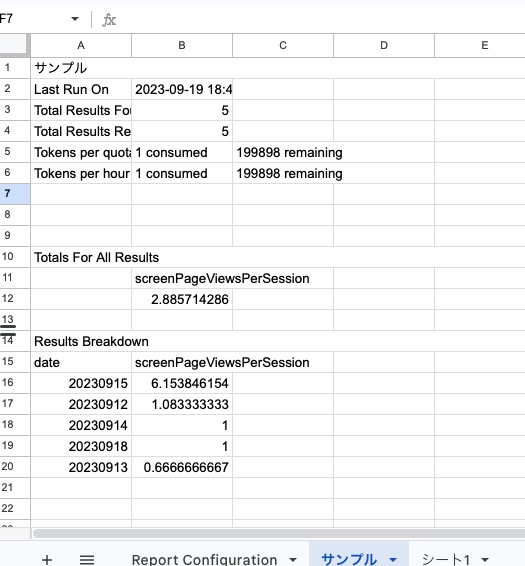The width and height of the screenshot is (525, 566).
Task: Click '199898 remaining' in row 5
Action: coord(289,152)
